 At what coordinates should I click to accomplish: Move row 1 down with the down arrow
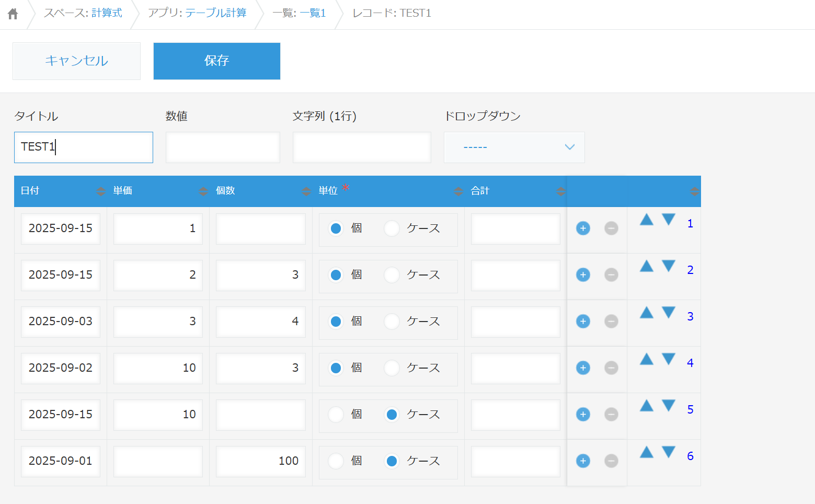click(669, 220)
